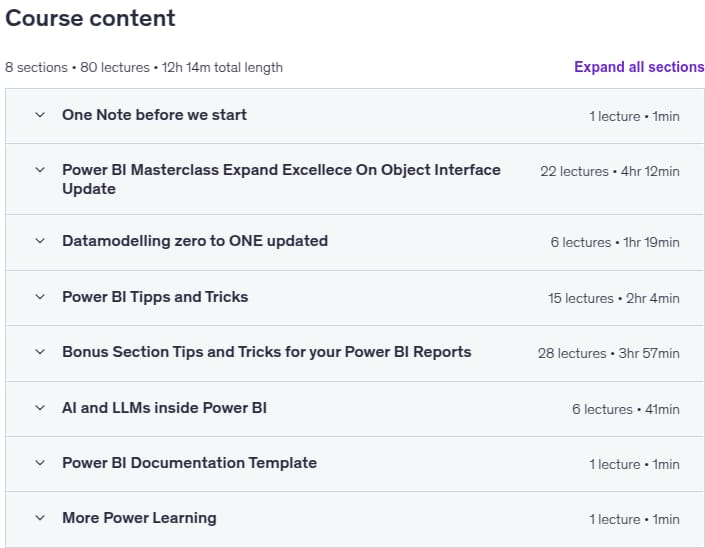
Task: Open Power BI Tipps and Tricks title
Action: (x=155, y=297)
